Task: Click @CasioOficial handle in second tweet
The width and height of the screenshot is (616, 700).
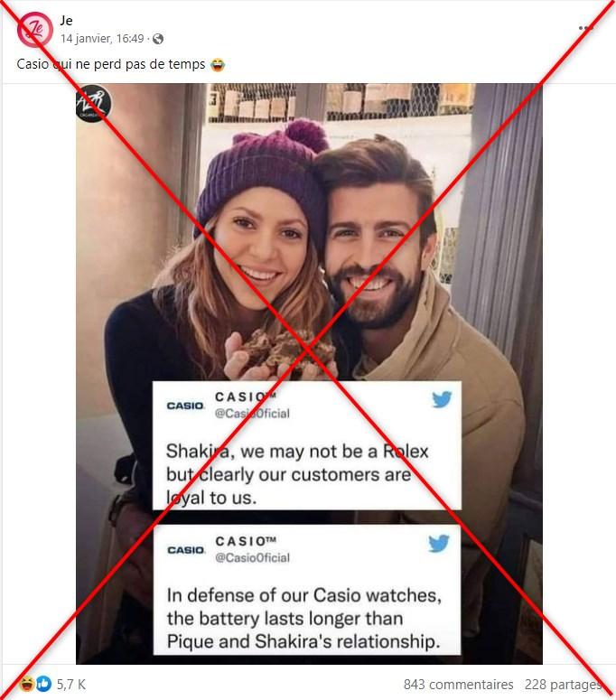Action: coord(253,557)
